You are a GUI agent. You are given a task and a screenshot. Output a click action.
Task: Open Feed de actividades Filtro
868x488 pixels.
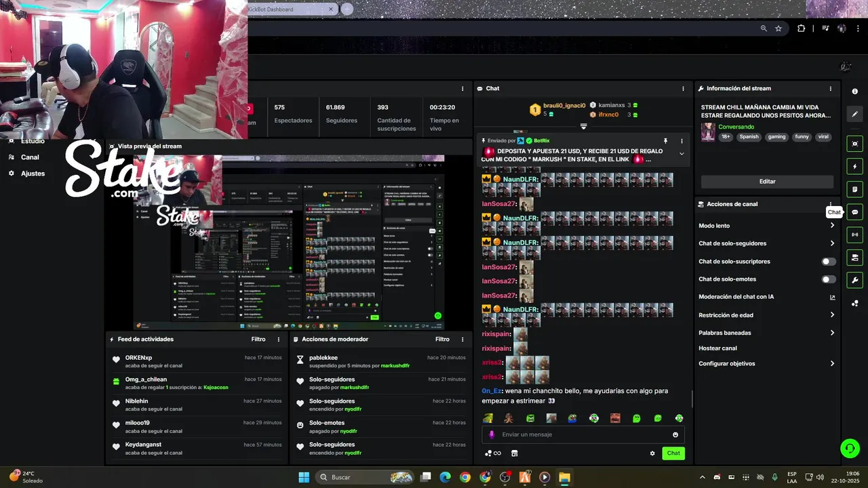pyautogui.click(x=258, y=339)
